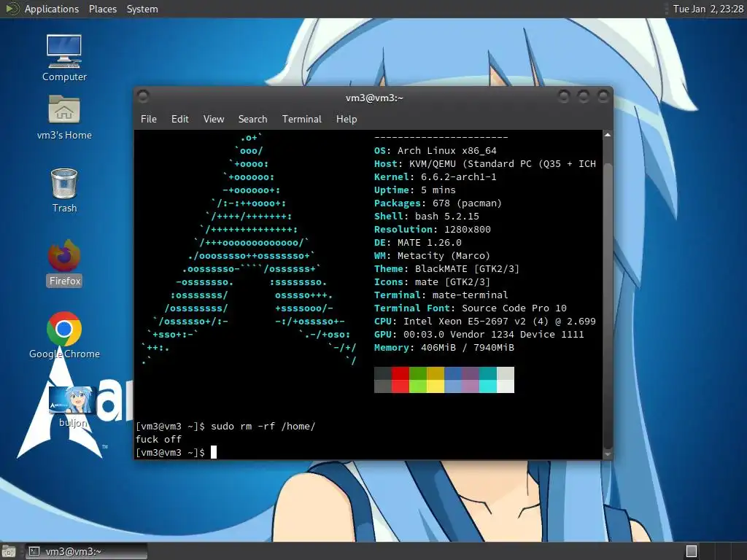Viewport: 747px width, 560px height.
Task: Click the 'OS: Arch Linux x86_64' line
Action: [435, 150]
